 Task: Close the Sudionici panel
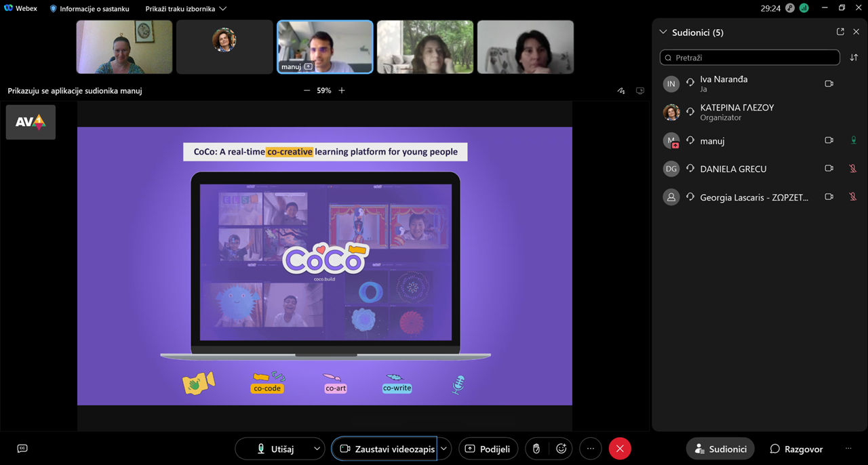[x=856, y=32]
